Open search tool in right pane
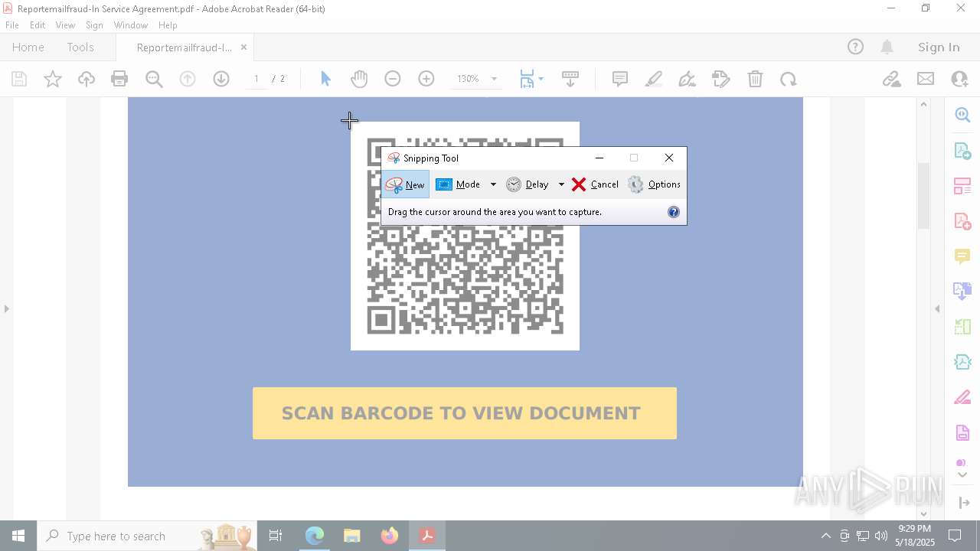The image size is (980, 551). [962, 115]
